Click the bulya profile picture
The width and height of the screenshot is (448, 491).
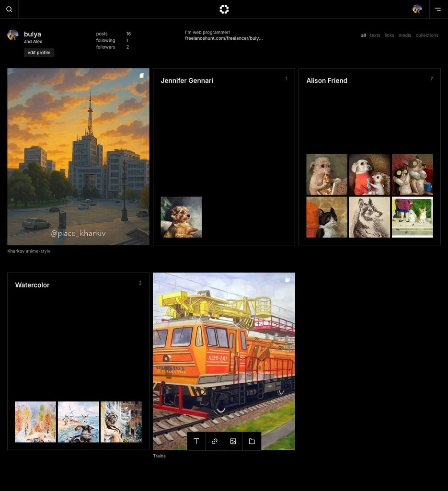click(x=13, y=35)
